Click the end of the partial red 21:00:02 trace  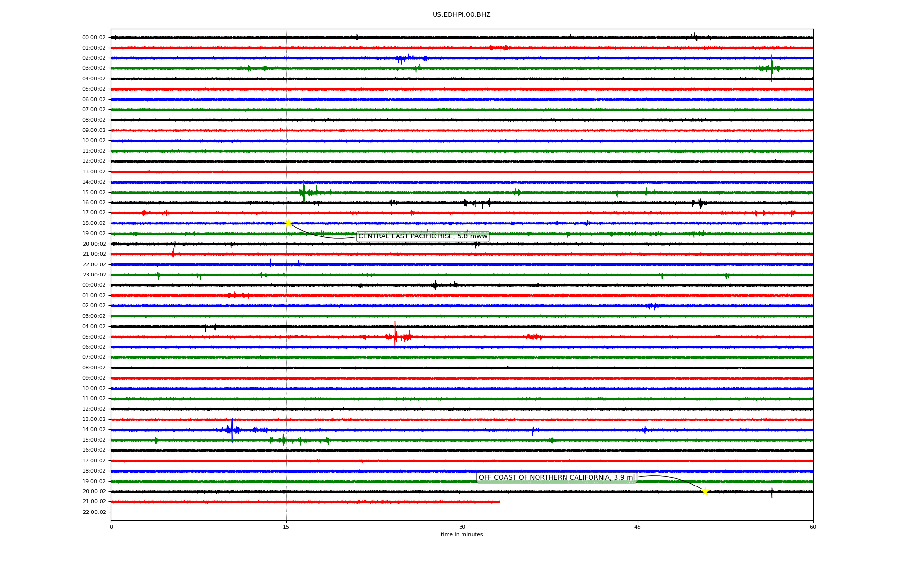(x=499, y=502)
